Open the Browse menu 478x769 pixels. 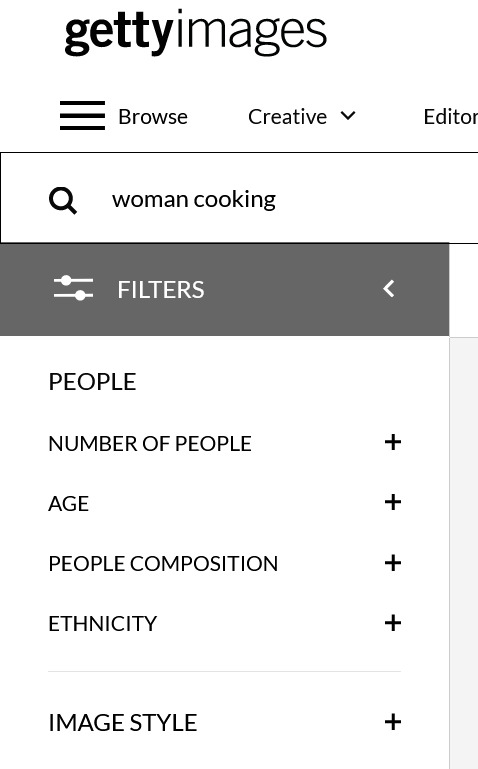pos(153,117)
